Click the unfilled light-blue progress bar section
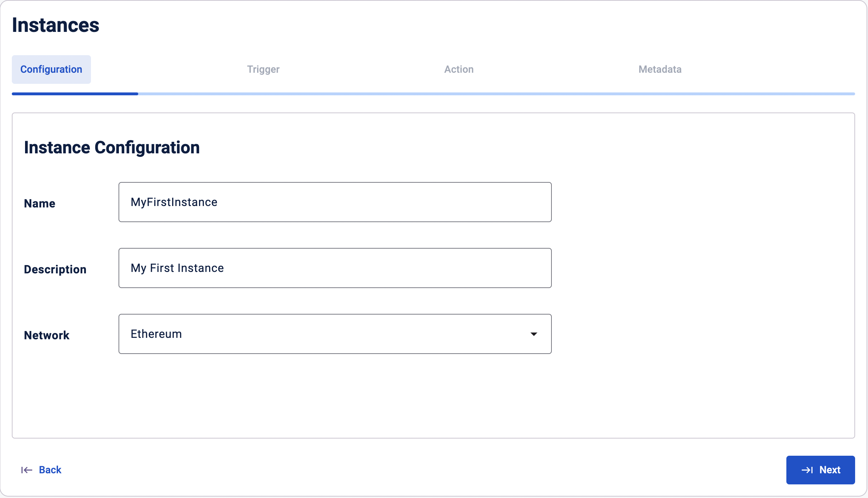The image size is (868, 498). point(496,94)
